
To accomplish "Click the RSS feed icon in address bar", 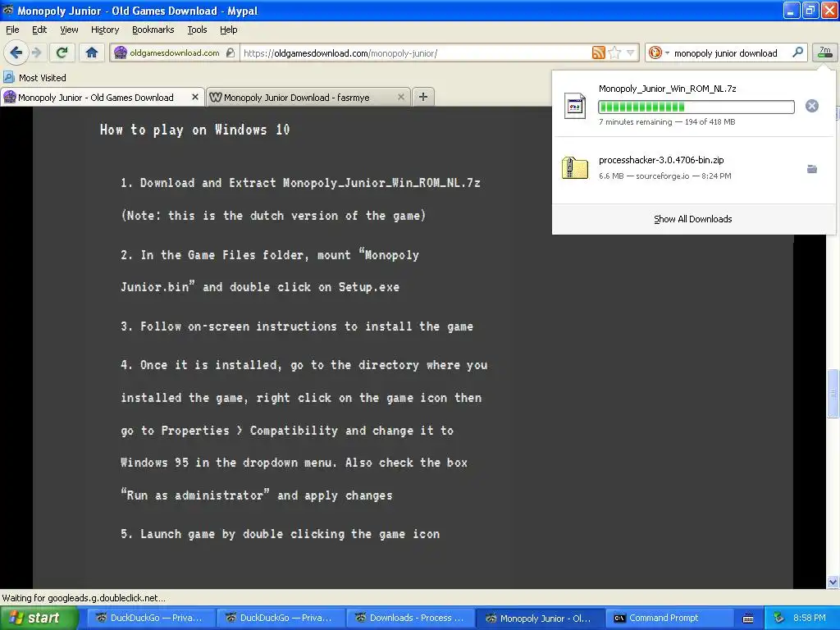I will [x=598, y=52].
